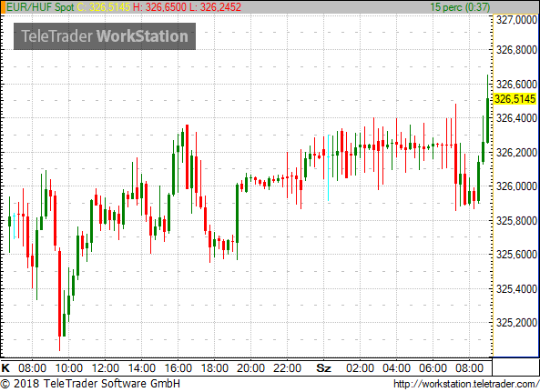
Task: Click the orange marker in the title bar's left corner
Action: point(3,7)
